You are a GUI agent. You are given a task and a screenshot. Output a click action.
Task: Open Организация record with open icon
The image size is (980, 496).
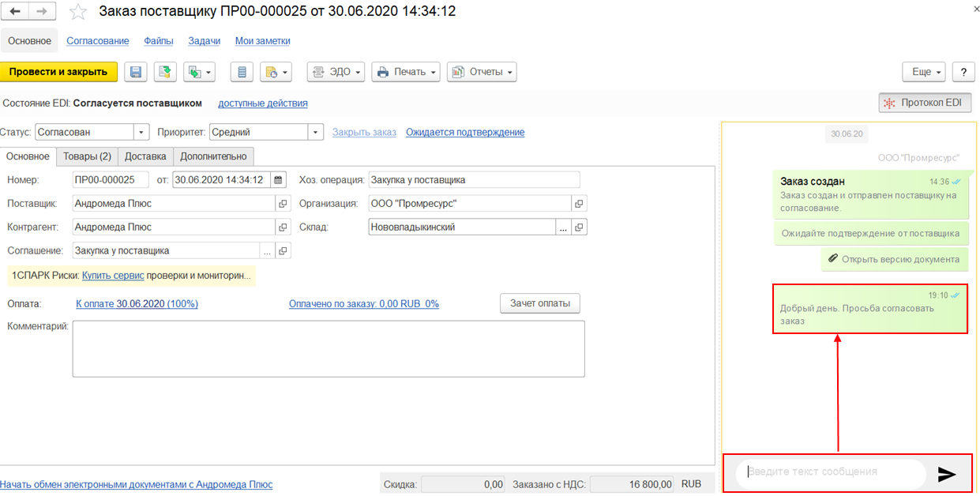click(x=579, y=204)
